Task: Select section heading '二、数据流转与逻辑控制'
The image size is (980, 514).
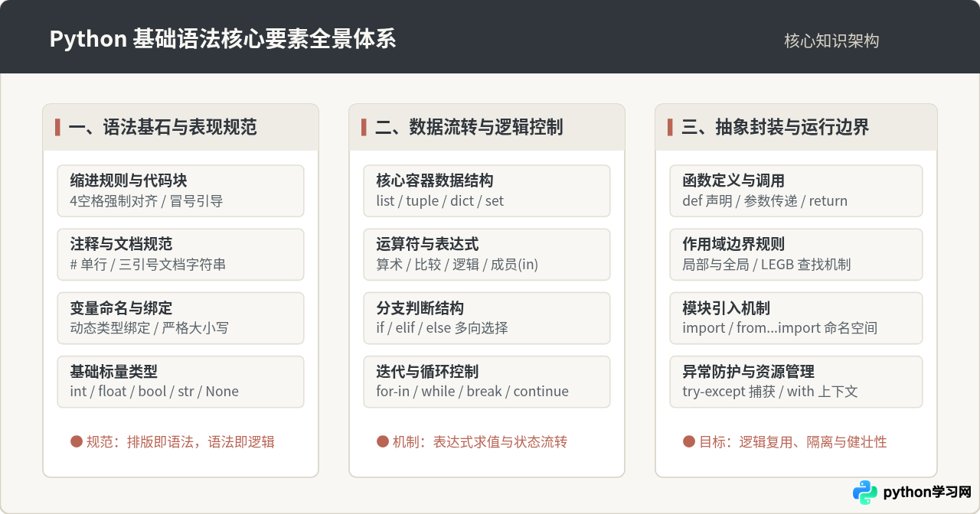Action: 469,127
